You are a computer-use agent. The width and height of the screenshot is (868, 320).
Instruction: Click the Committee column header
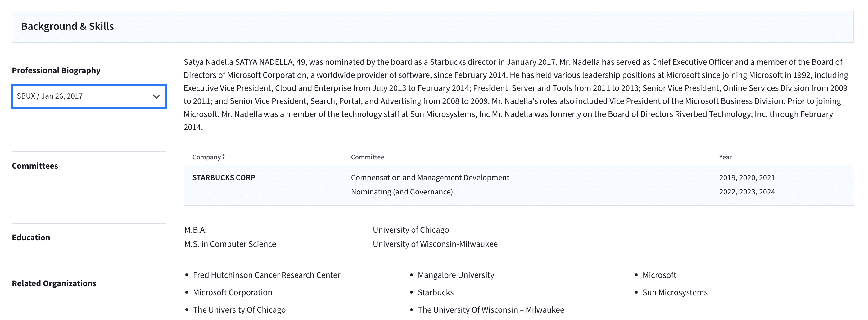(x=367, y=157)
